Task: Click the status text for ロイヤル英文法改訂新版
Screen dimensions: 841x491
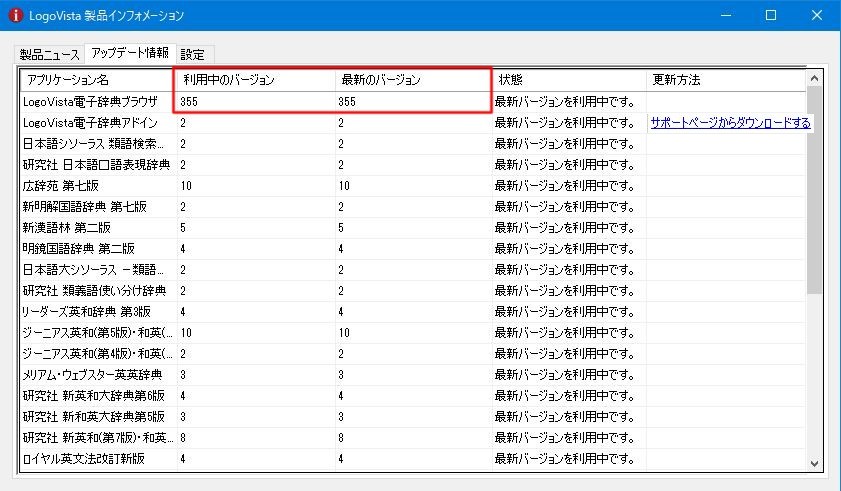Action: [564, 459]
